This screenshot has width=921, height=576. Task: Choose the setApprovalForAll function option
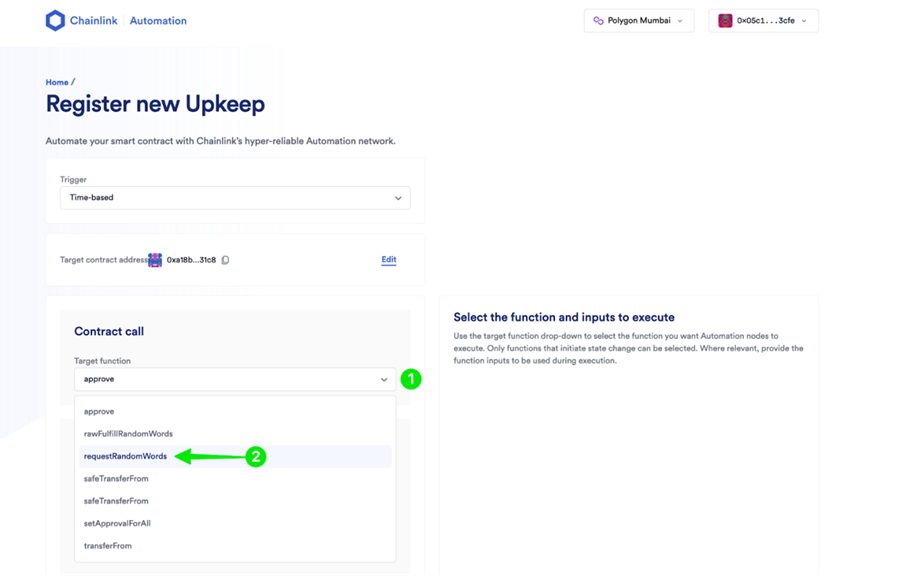click(x=235, y=523)
